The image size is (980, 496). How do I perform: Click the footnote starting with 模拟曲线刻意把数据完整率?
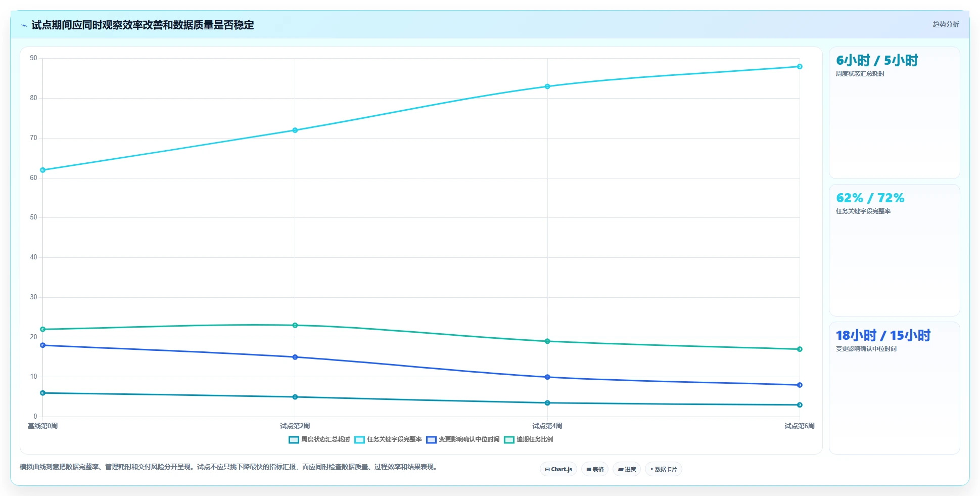(228, 467)
